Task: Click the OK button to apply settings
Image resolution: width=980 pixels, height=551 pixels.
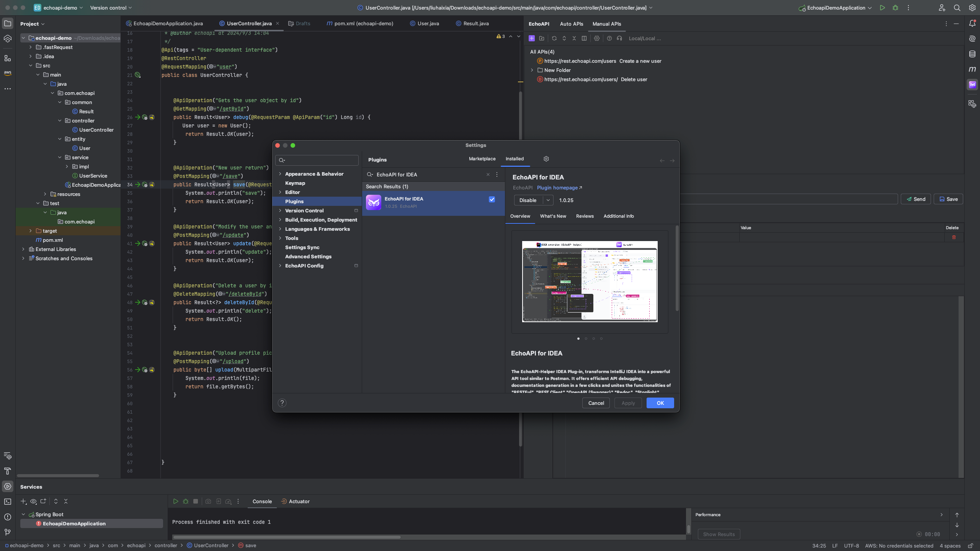Action: click(x=660, y=403)
